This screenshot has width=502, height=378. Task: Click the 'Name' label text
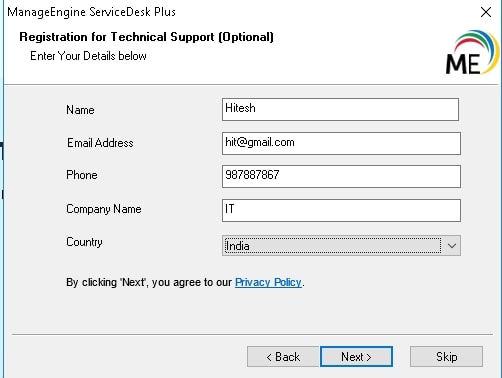(x=80, y=110)
